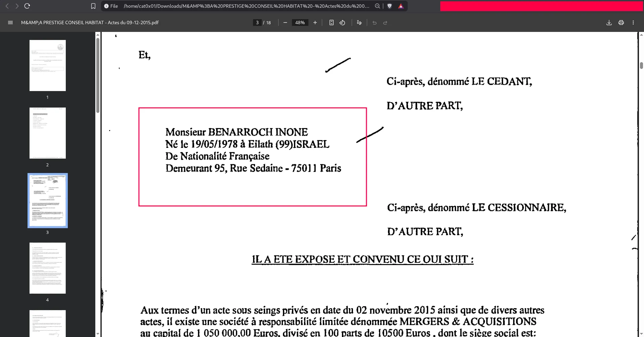The height and width of the screenshot is (337, 644).
Task: Redo the last annotation
Action: 385,23
